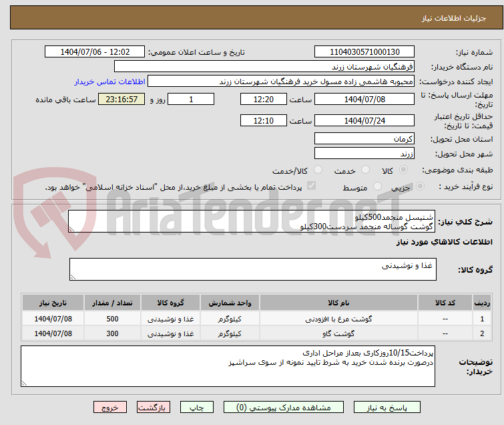
Task: Click the 'پاسخ به نیاز' button
Action: pyautogui.click(x=387, y=408)
